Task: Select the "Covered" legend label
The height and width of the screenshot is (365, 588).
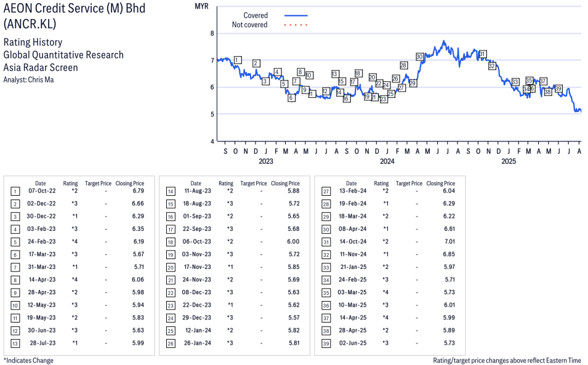Action: pos(256,15)
